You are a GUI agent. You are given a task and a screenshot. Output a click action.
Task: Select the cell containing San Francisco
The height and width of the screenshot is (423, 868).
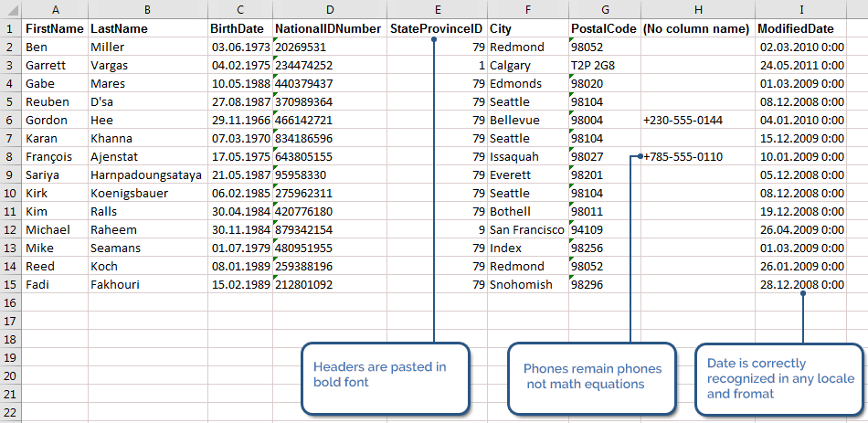pos(528,229)
